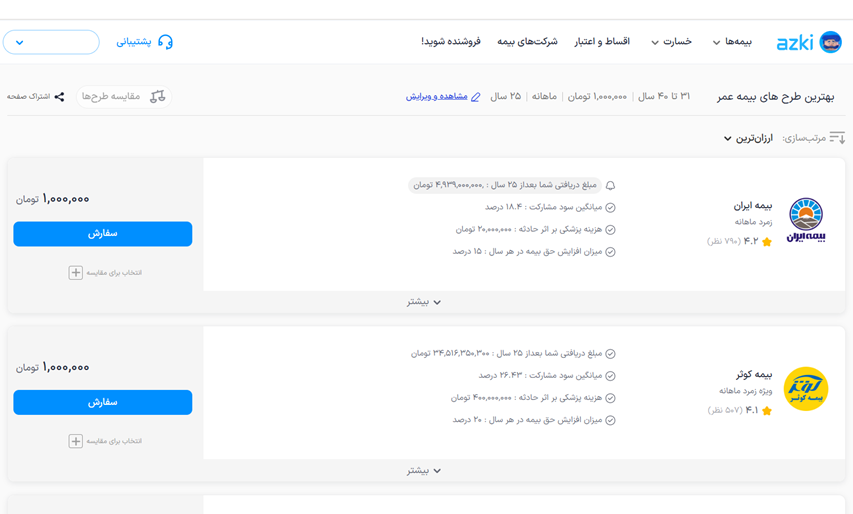853x514 pixels.
Task: Click the Bimeh Kowsar company logo
Action: [805, 388]
